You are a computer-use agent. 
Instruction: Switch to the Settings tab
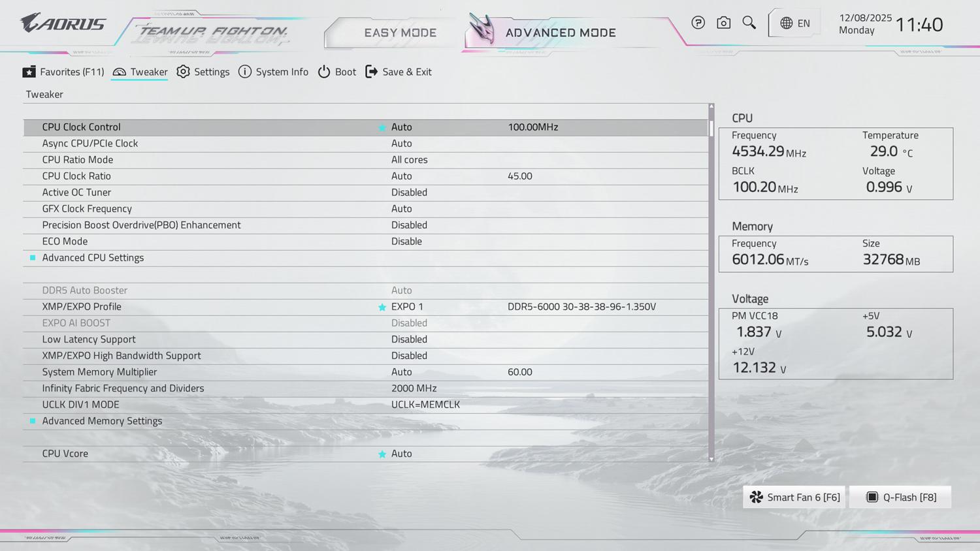[x=203, y=72]
